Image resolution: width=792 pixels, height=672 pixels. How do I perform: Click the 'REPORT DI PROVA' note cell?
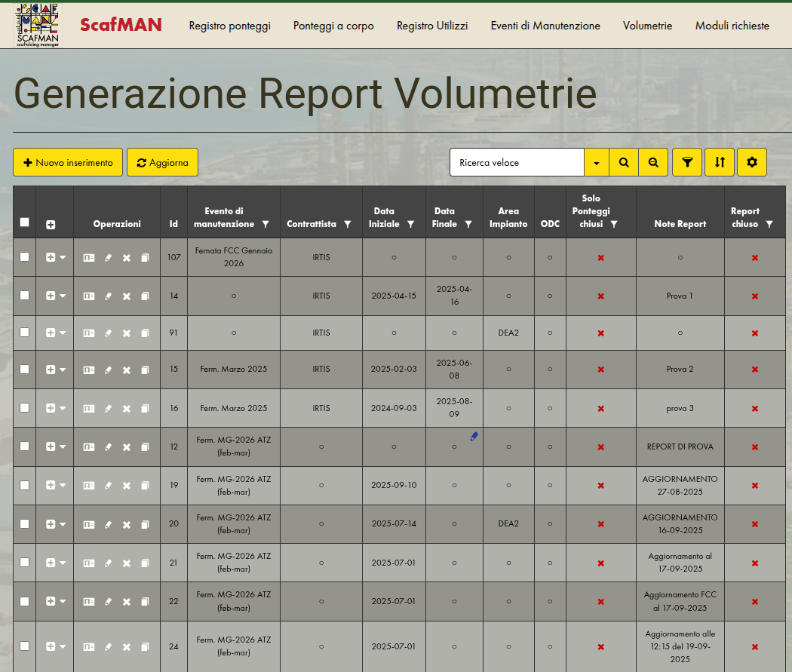[680, 446]
